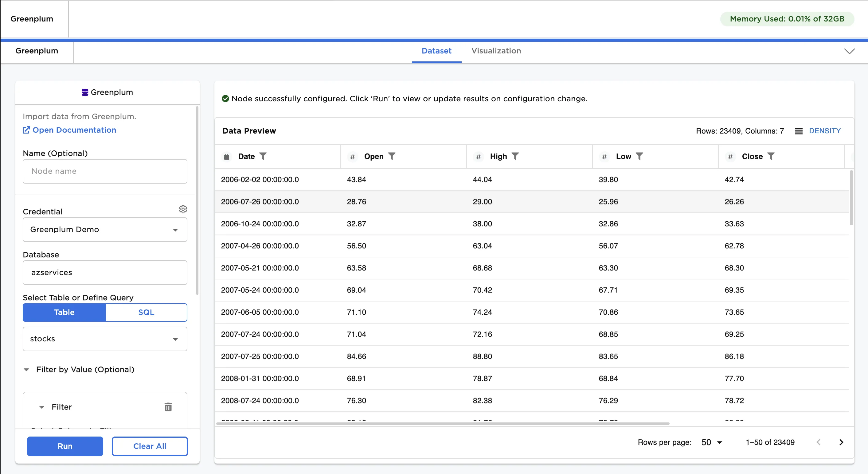868x474 pixels.
Task: Open the filter on the Date column
Action: 264,156
